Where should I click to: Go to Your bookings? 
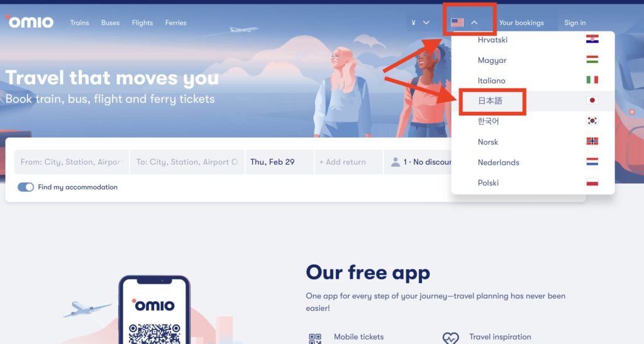[521, 23]
